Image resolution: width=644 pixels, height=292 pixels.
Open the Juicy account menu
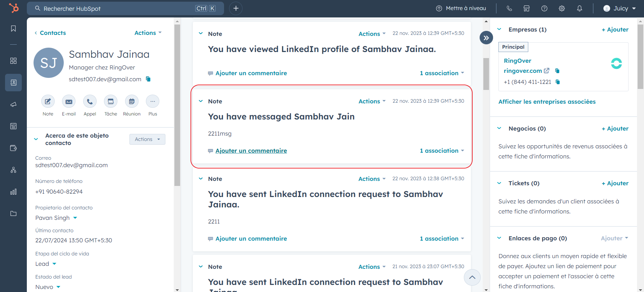619,8
